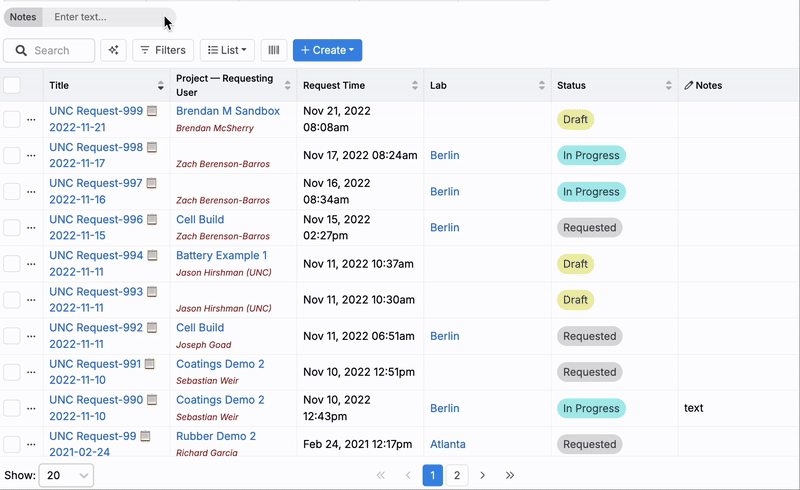800x490 pixels.
Task: Click the AI sparkle icon beside Search
Action: [x=113, y=50]
